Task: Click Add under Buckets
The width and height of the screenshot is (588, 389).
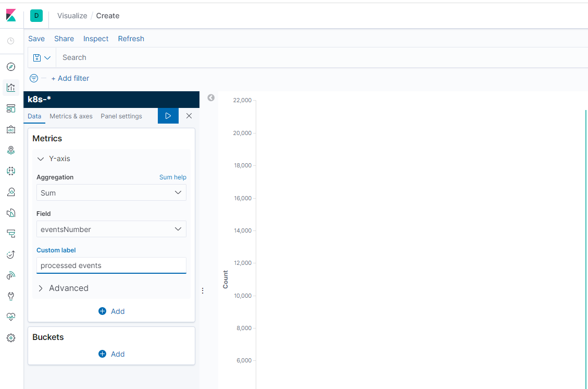Action: (x=111, y=354)
